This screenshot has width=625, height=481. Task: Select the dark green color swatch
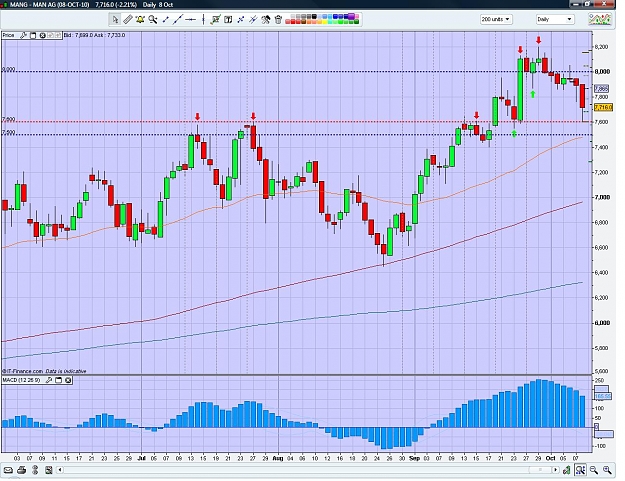click(x=356, y=22)
